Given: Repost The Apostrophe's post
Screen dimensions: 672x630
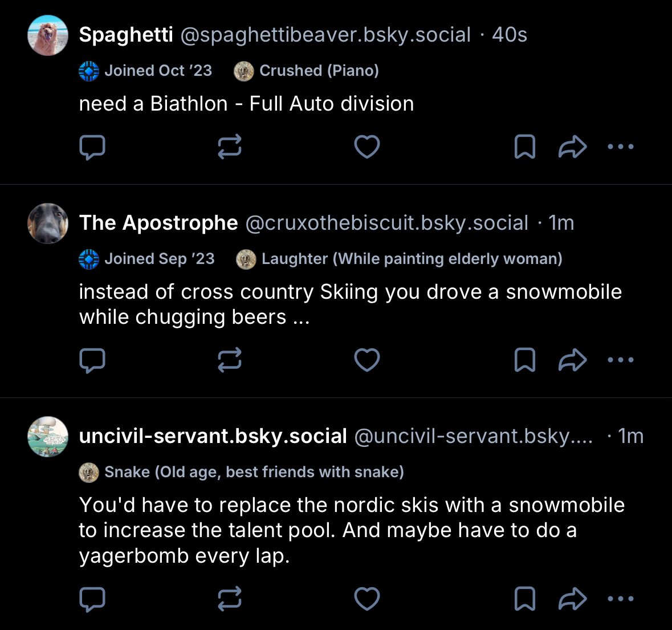Looking at the screenshot, I should (230, 360).
